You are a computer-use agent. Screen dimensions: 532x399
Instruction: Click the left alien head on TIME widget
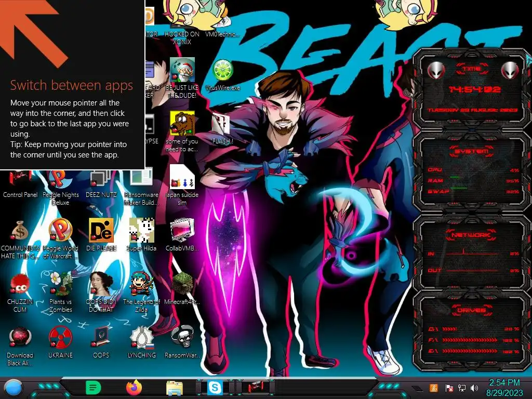(x=436, y=70)
